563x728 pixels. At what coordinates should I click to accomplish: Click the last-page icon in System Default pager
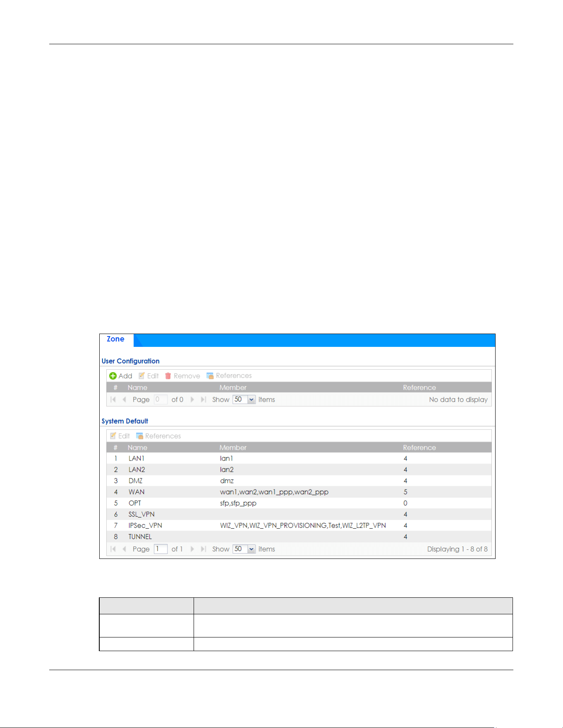203,549
